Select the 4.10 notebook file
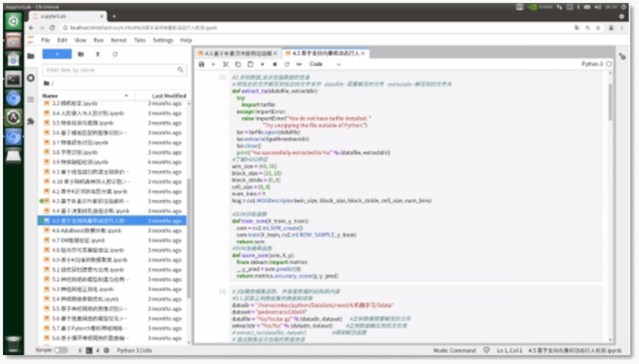Screen dimensions: 639x364 [x=112, y=181]
